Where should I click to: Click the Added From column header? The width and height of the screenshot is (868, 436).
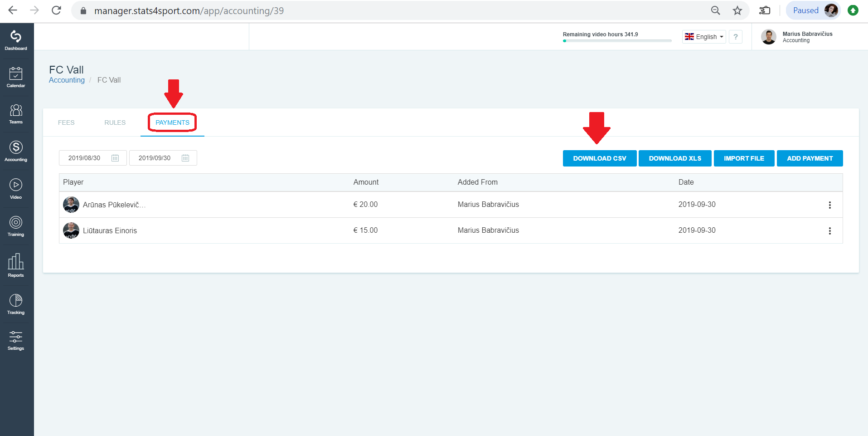478,182
